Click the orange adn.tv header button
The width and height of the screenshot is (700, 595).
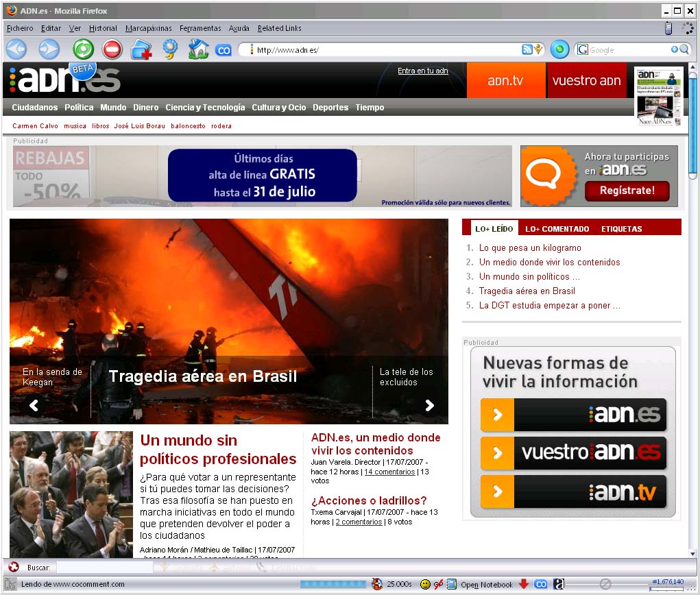[506, 80]
